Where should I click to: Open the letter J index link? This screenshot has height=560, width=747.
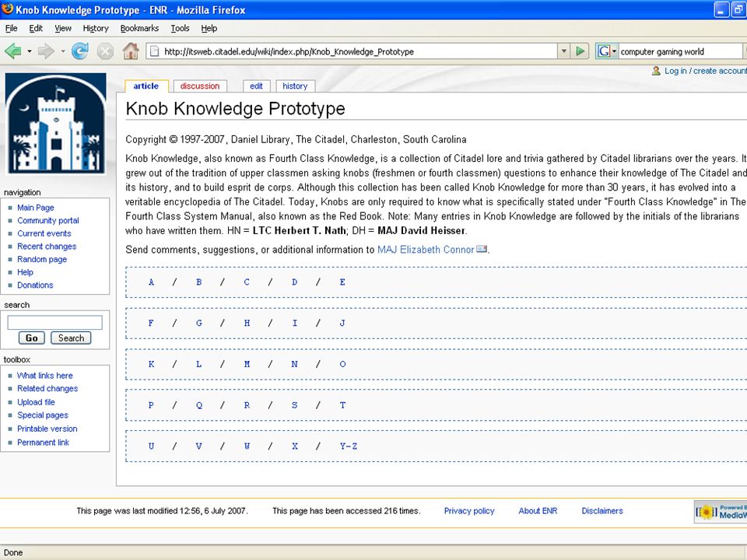pyautogui.click(x=342, y=323)
